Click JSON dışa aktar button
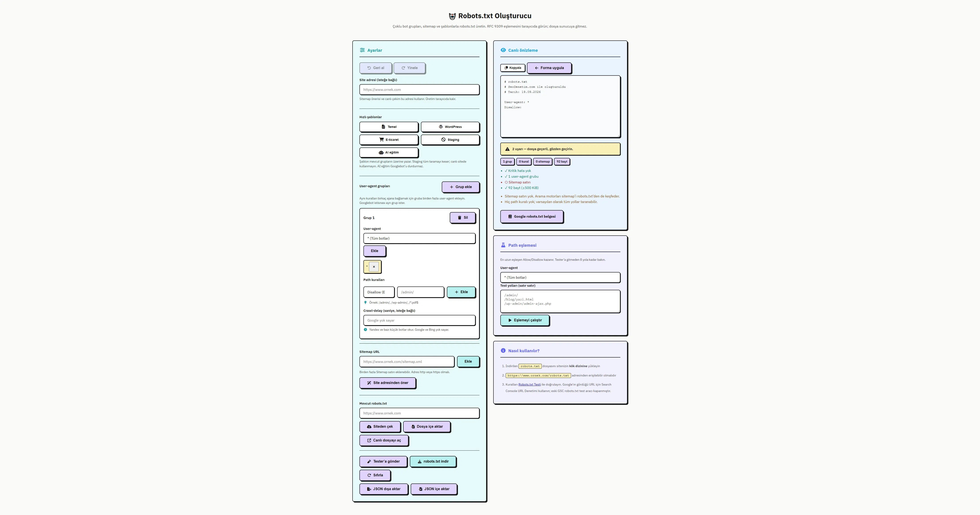This screenshot has width=980, height=515. (x=383, y=489)
